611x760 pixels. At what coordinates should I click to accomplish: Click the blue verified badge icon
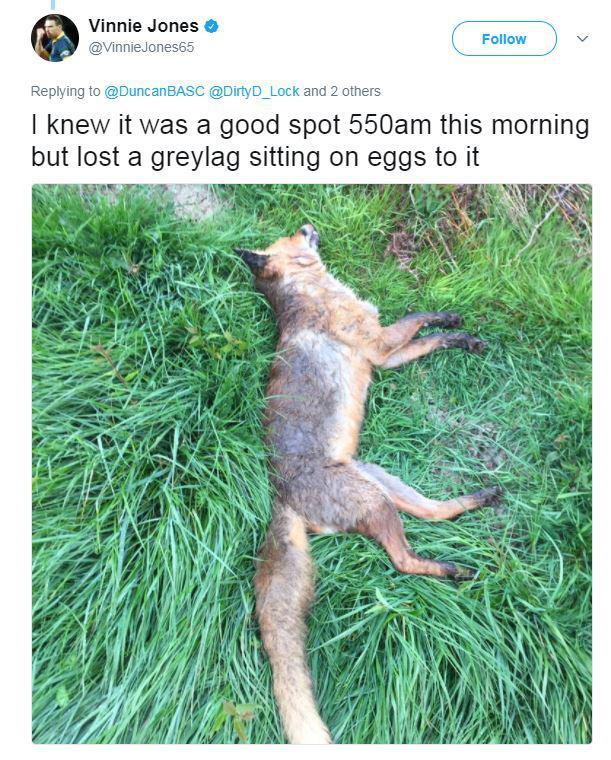211,26
